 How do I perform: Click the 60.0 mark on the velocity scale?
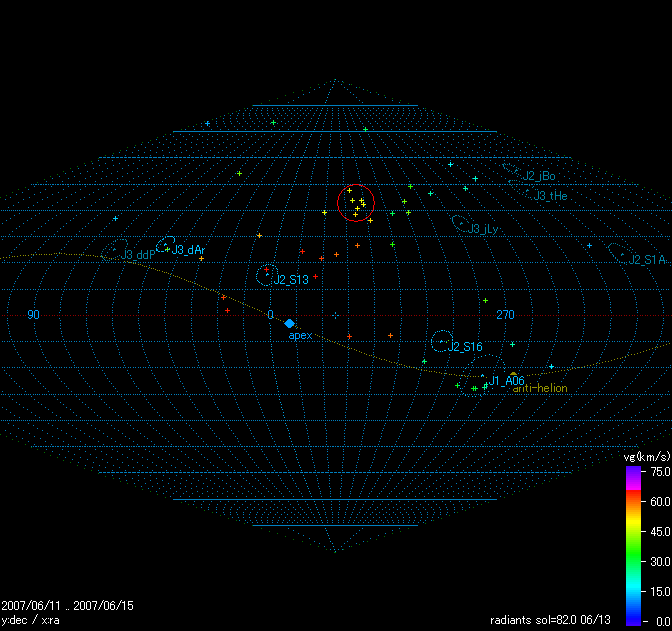[660, 502]
